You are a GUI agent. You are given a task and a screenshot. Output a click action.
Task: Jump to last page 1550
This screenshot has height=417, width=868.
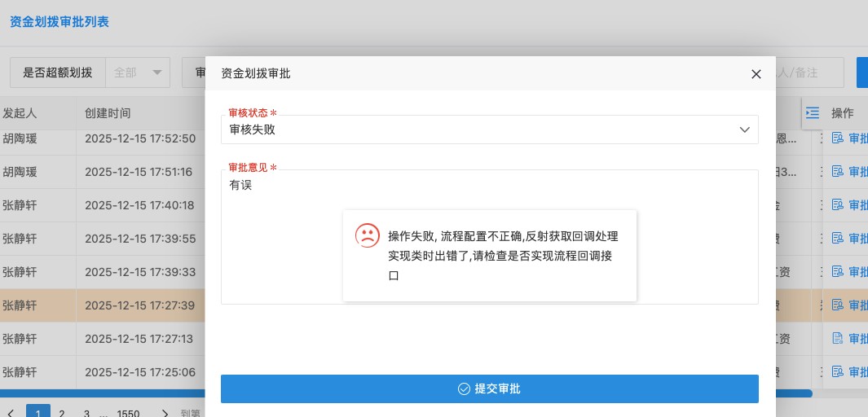[x=129, y=413]
